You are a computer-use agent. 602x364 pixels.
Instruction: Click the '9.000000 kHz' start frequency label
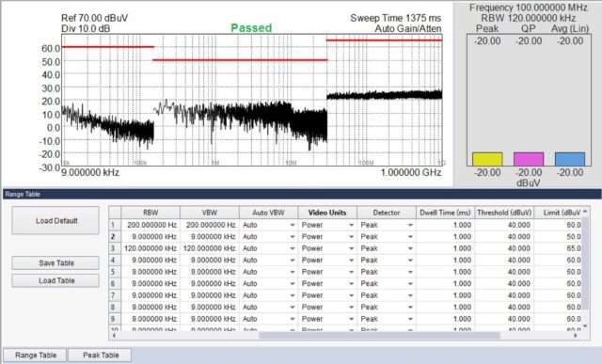click(90, 172)
